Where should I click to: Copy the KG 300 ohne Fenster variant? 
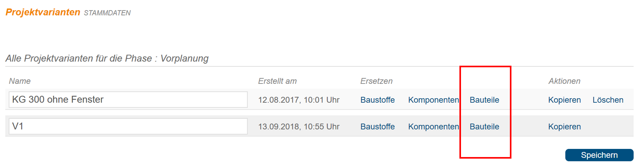pos(564,100)
